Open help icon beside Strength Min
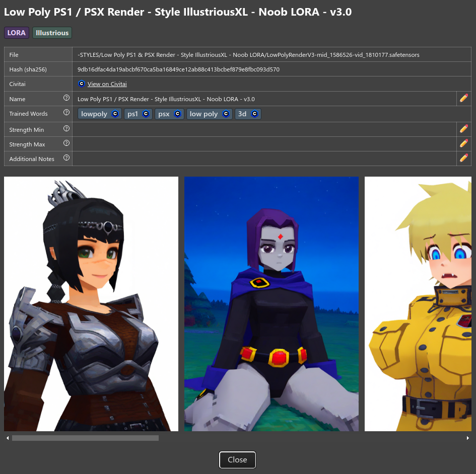Screen dimensions: 476x474 (66, 129)
